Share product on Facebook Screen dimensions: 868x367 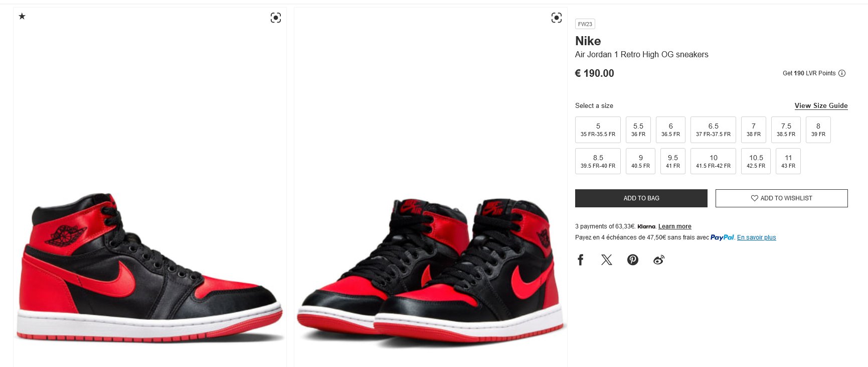pyautogui.click(x=581, y=260)
